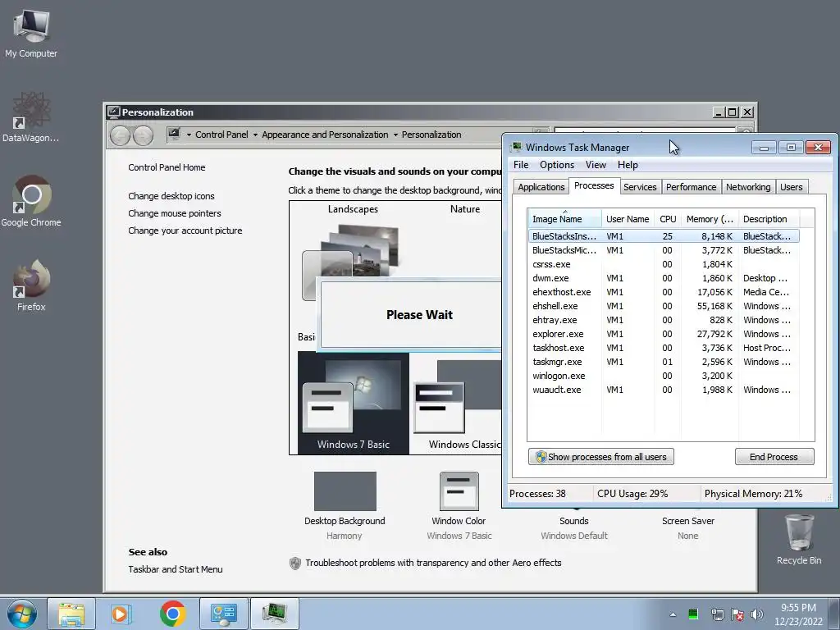This screenshot has width=840, height=630.
Task: Open Action Center flag tray icon
Action: (737, 614)
